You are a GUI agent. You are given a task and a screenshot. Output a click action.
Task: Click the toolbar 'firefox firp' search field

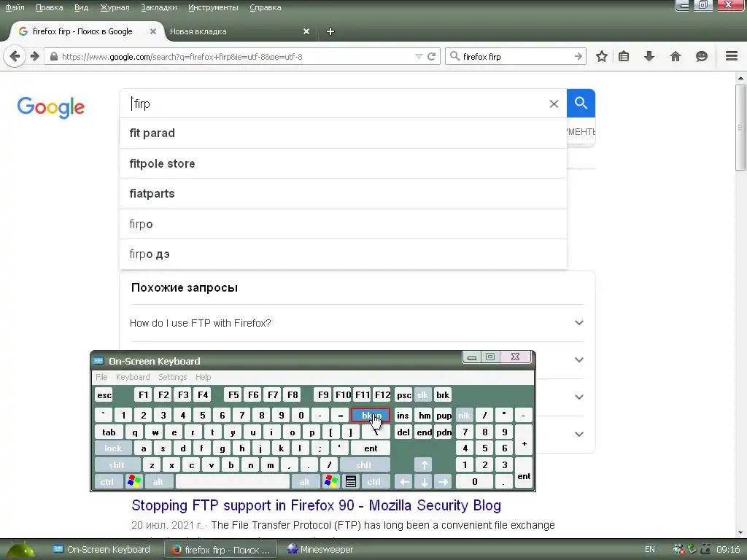point(517,57)
